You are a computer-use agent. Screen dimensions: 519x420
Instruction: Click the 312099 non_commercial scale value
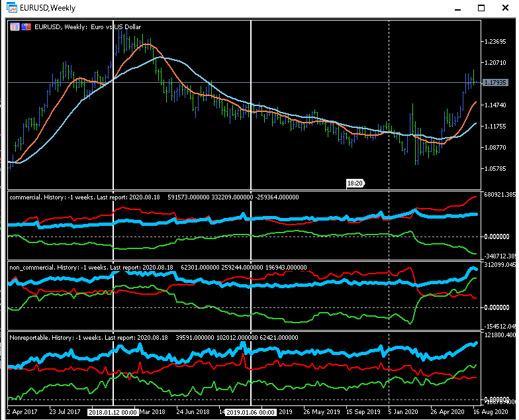tap(498, 265)
